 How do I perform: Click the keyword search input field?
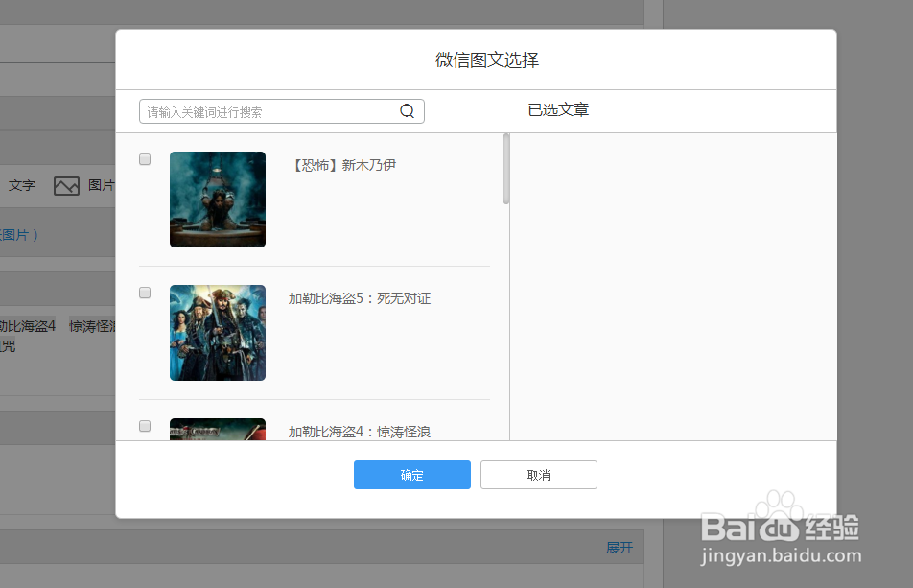(282, 111)
